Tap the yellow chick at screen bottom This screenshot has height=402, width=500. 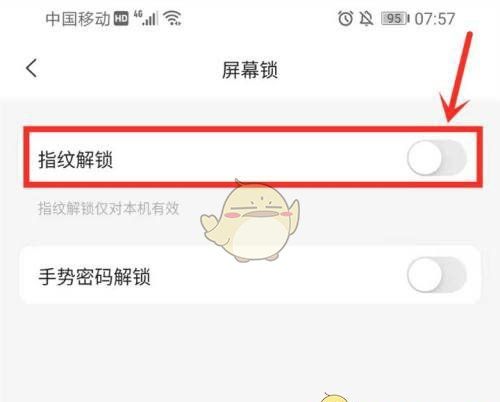pyautogui.click(x=333, y=397)
